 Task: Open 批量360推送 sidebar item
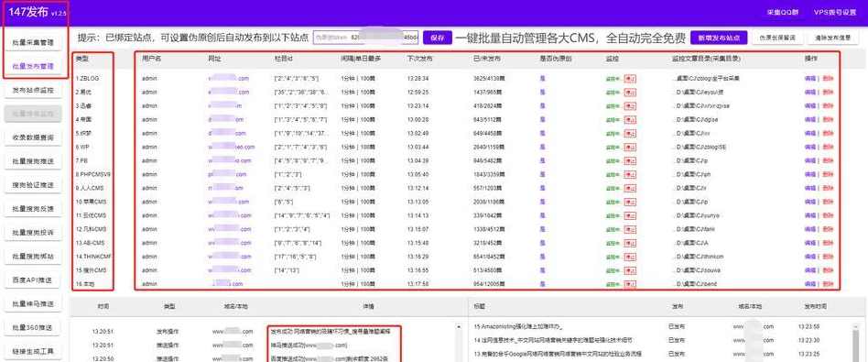pyautogui.click(x=33, y=328)
